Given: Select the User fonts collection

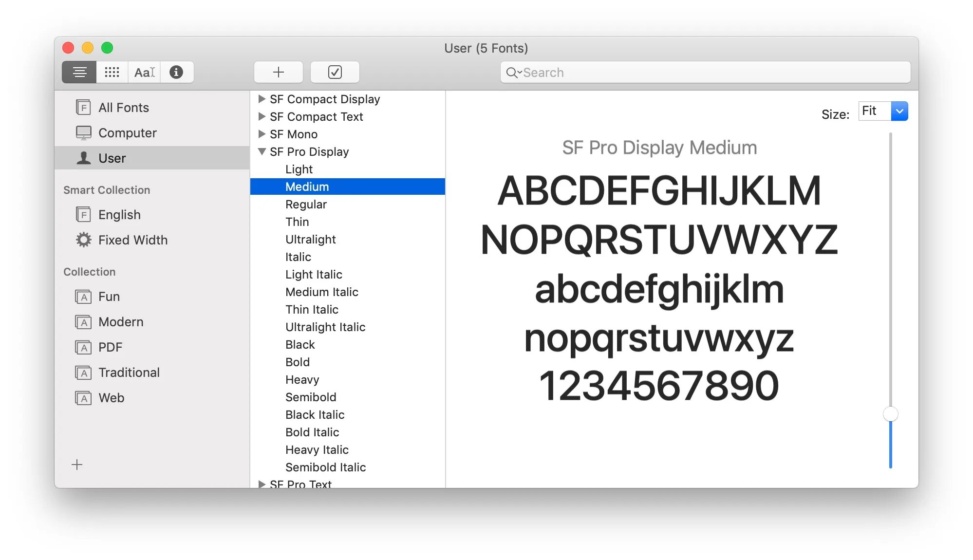Looking at the screenshot, I should [112, 158].
